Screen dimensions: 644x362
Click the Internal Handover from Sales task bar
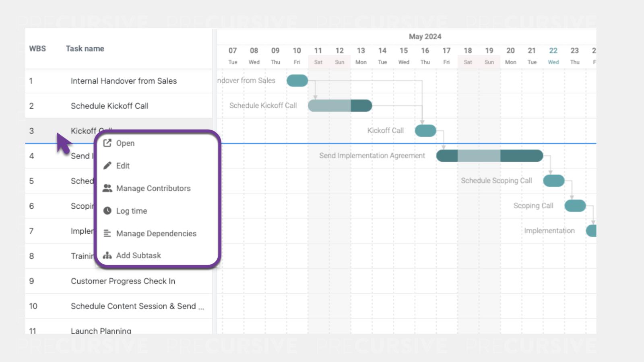(297, 80)
